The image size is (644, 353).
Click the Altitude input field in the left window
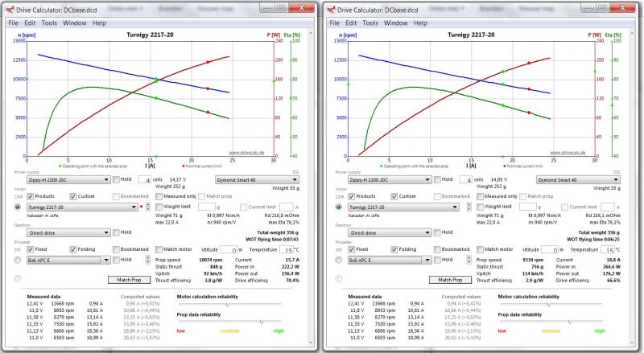(x=229, y=249)
